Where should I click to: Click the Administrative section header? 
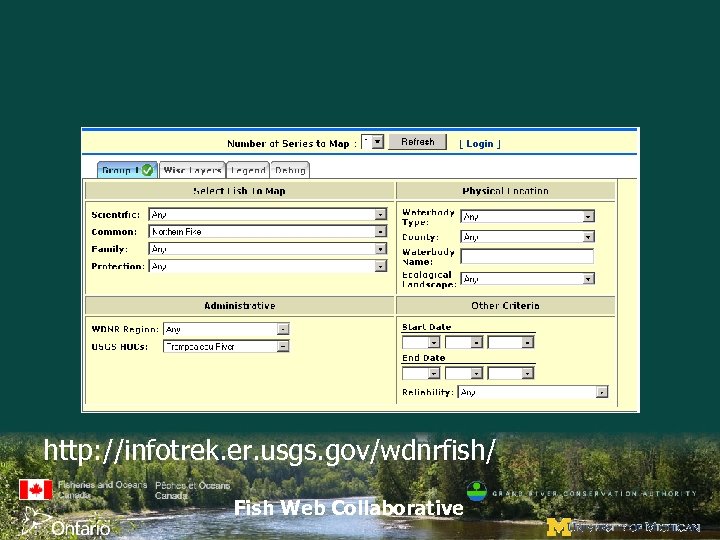pos(240,306)
